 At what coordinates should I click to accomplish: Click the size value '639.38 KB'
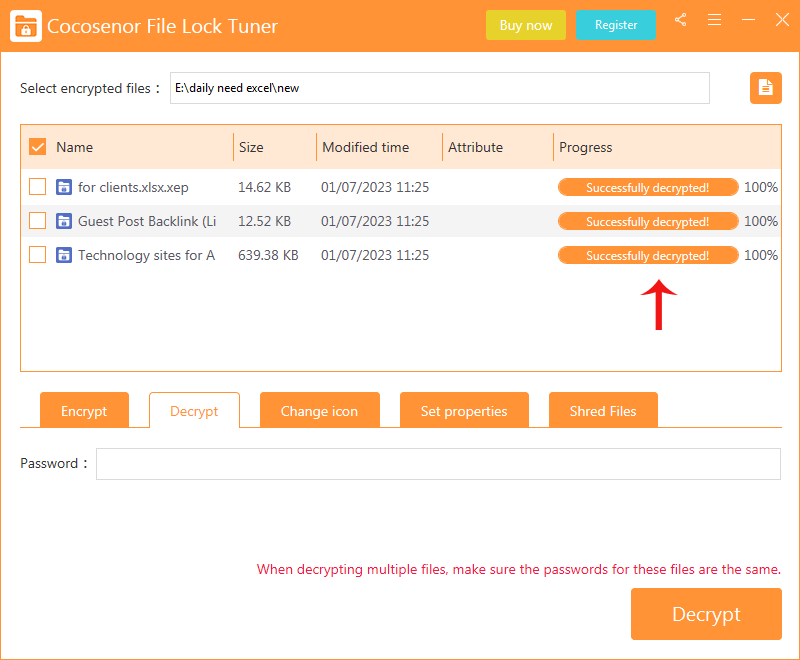pos(268,255)
